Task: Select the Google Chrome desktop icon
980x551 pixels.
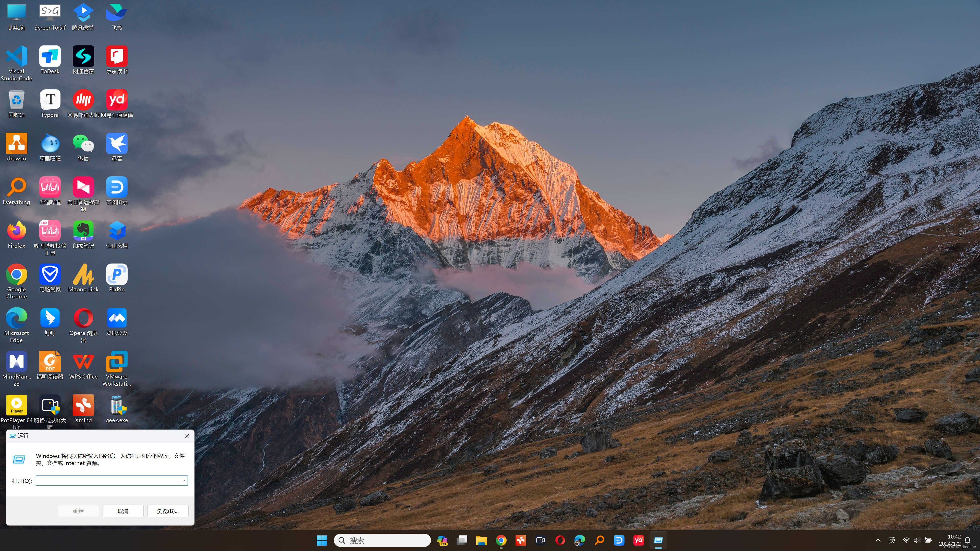Action: 16,281
